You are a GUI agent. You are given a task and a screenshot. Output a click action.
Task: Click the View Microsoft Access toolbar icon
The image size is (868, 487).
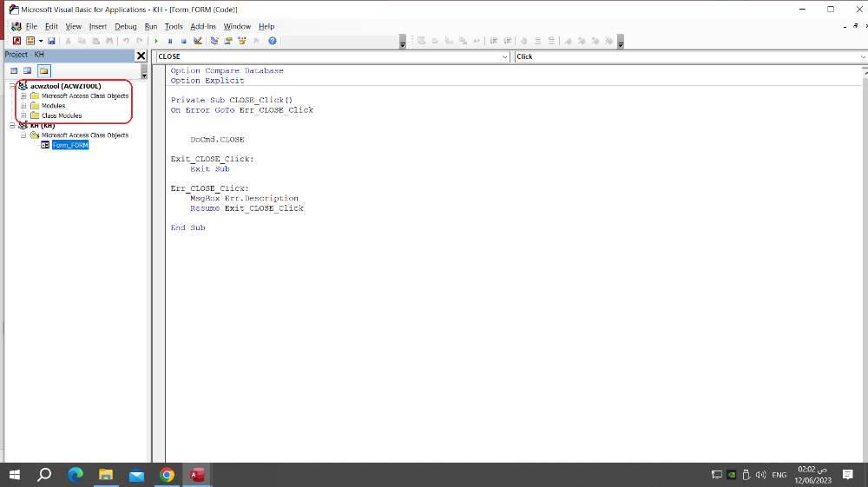[16, 41]
